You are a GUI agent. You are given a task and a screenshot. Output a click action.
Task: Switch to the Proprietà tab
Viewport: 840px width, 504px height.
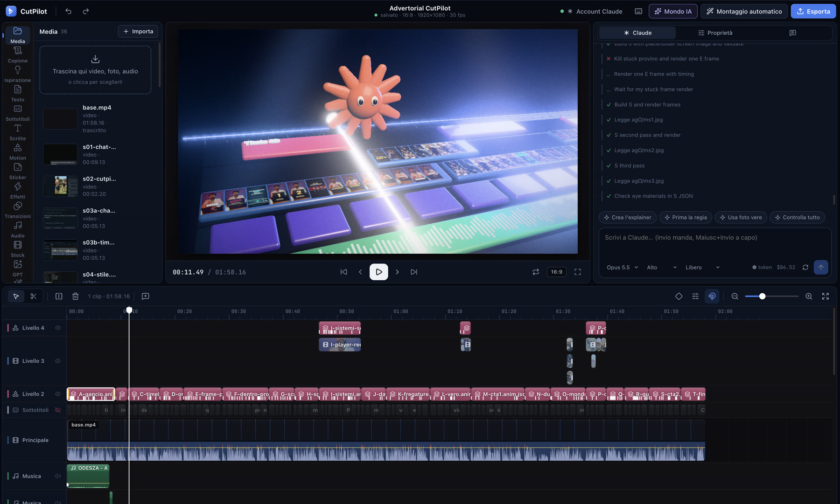715,33
